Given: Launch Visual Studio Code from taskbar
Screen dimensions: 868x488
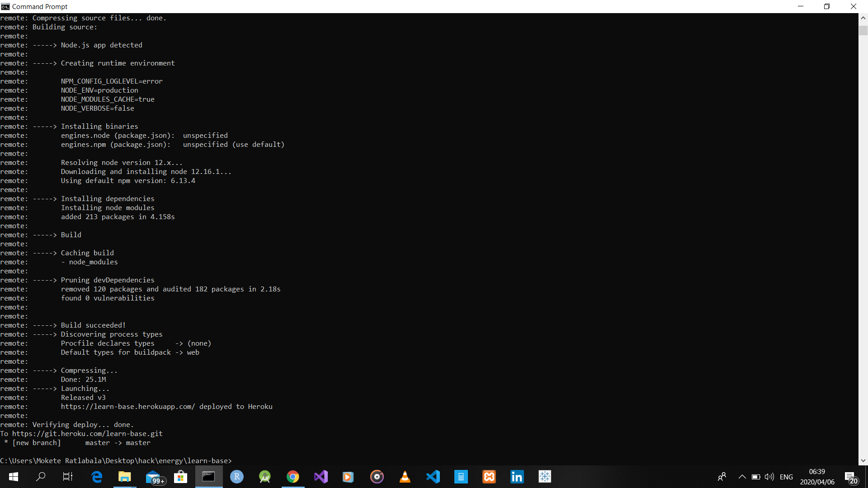Looking at the screenshot, I should click(x=433, y=477).
